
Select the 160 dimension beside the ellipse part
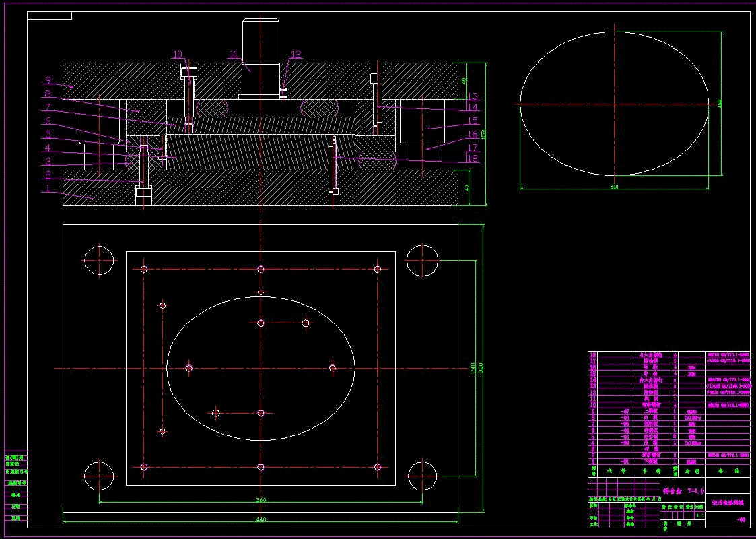coord(720,104)
